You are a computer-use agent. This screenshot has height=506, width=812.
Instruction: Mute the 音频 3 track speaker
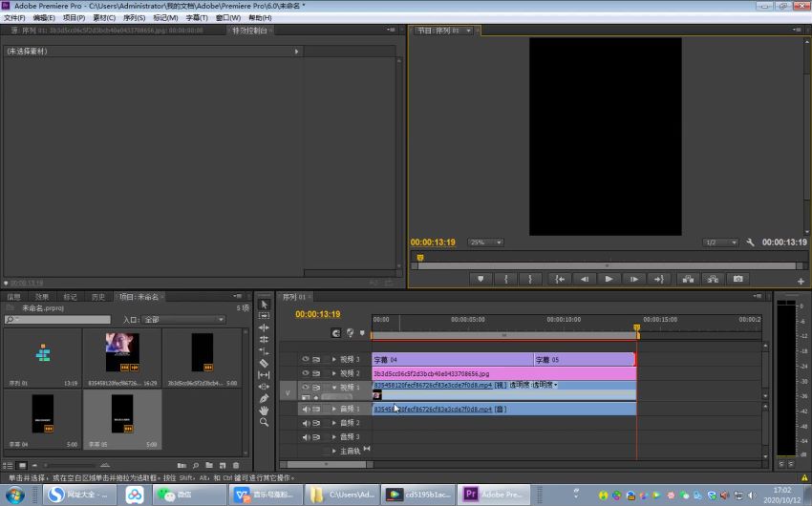pyautogui.click(x=306, y=436)
